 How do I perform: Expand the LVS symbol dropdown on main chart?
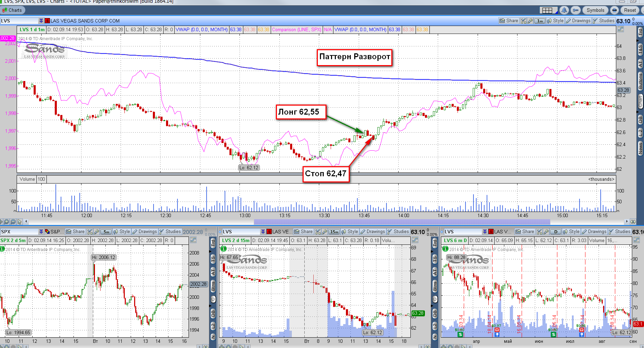pyautogui.click(x=41, y=21)
